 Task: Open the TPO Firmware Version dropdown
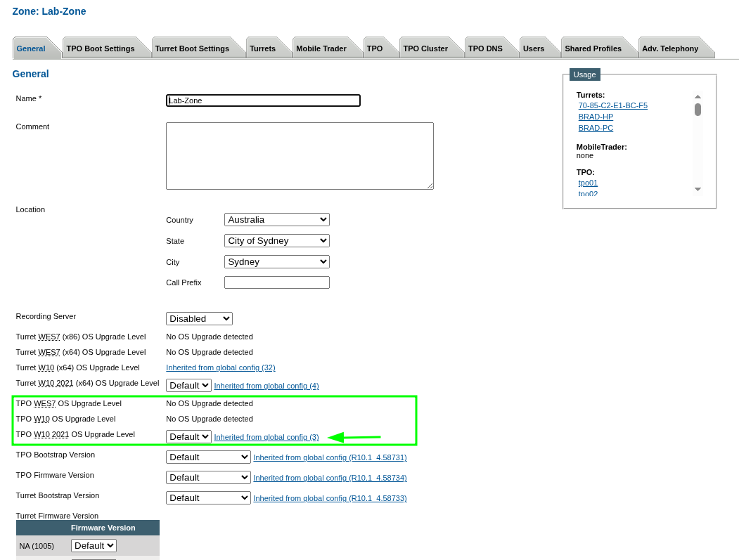coord(208,478)
